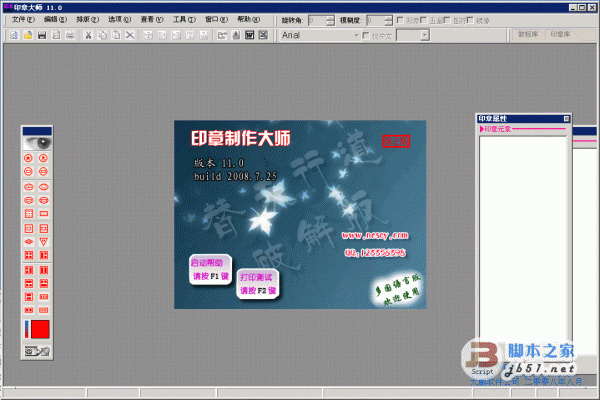
Task: Toggle the third checkbox in the options row
Action: pos(447,20)
